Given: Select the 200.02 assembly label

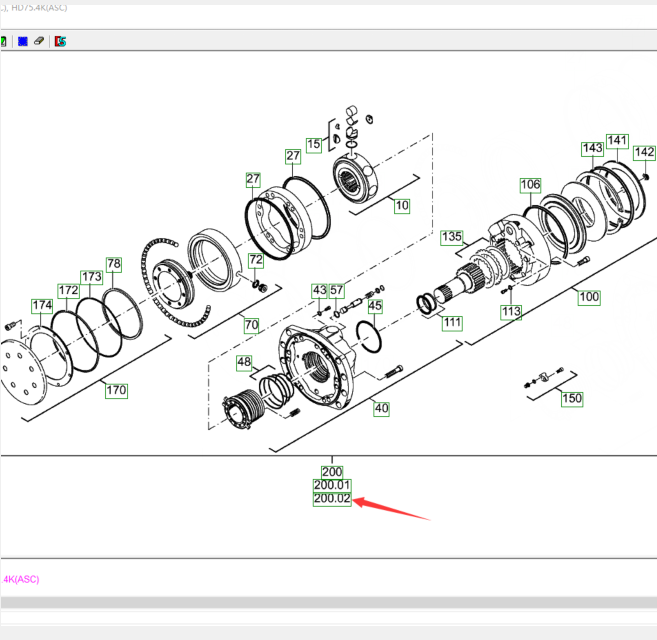Looking at the screenshot, I should tap(332, 499).
